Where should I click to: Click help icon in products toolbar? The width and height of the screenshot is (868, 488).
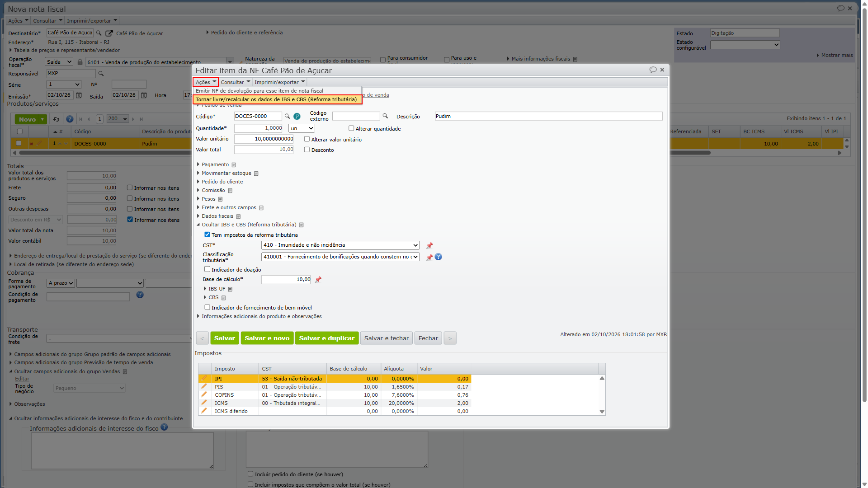(70, 119)
